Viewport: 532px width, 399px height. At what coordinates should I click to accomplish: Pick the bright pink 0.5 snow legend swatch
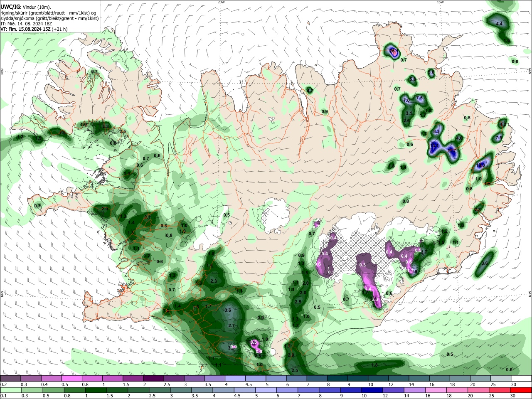pyautogui.click(x=71, y=378)
